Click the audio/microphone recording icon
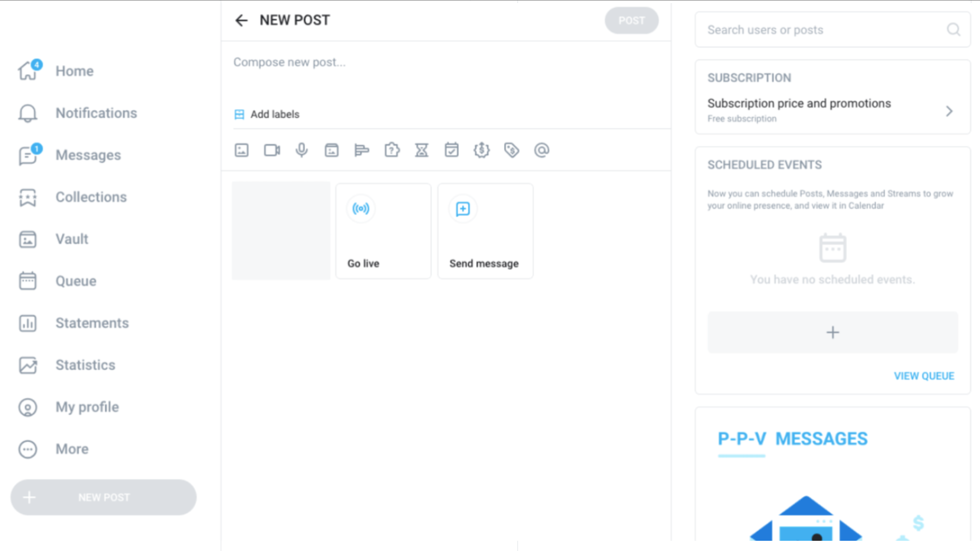Screen dimensions: 980x551 tap(302, 150)
